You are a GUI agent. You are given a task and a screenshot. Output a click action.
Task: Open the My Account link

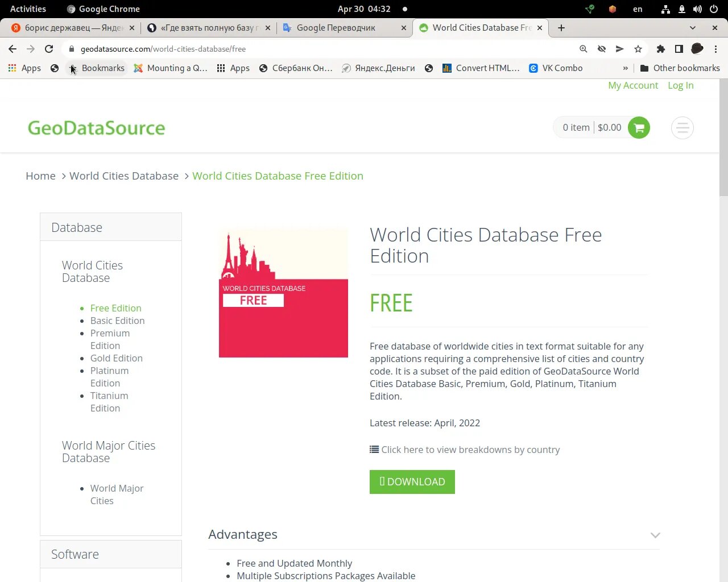point(633,85)
